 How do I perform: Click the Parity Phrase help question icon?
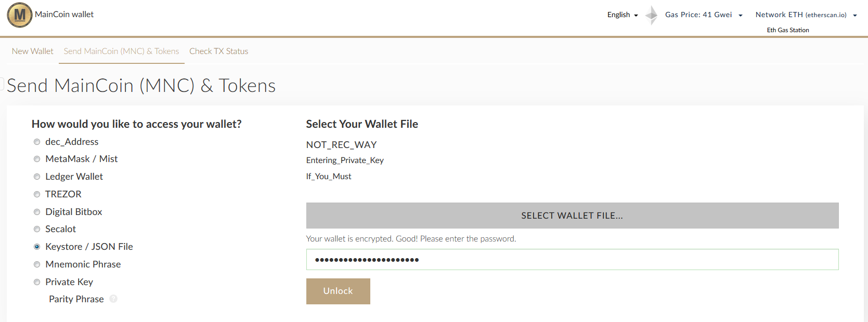[x=113, y=299]
